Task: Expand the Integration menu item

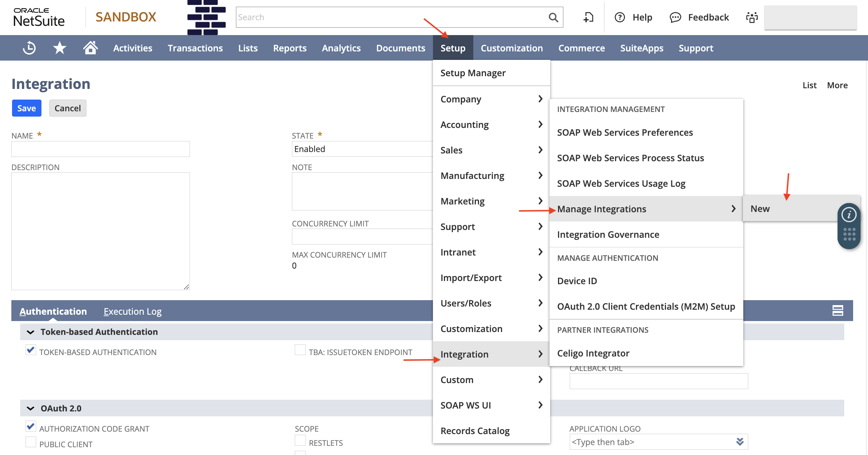Action: click(491, 354)
